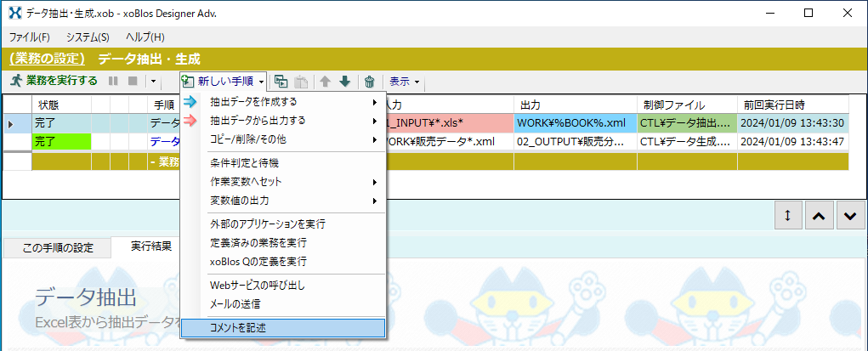Select xoBlos Qの定義を実行
Viewport: 868px width, 351px height.
click(x=283, y=261)
